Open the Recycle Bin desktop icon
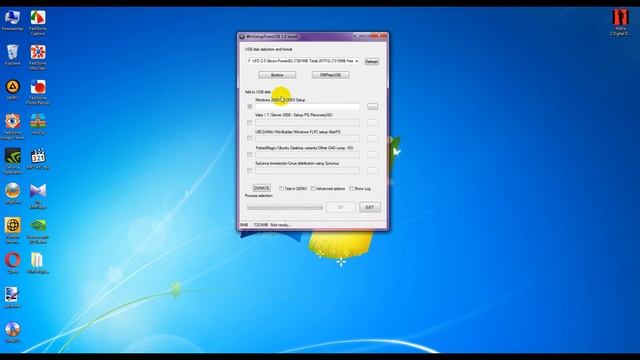Viewport: 640px width, 360px height. click(12, 55)
